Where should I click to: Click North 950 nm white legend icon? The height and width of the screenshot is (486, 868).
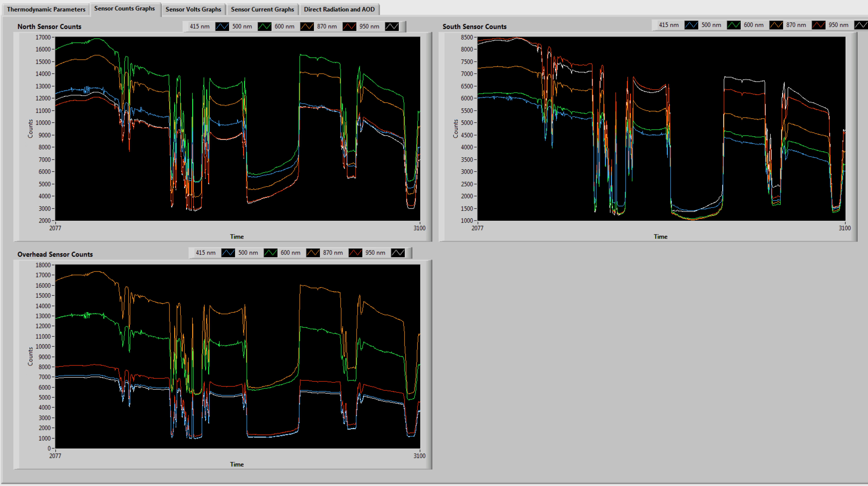(x=392, y=26)
